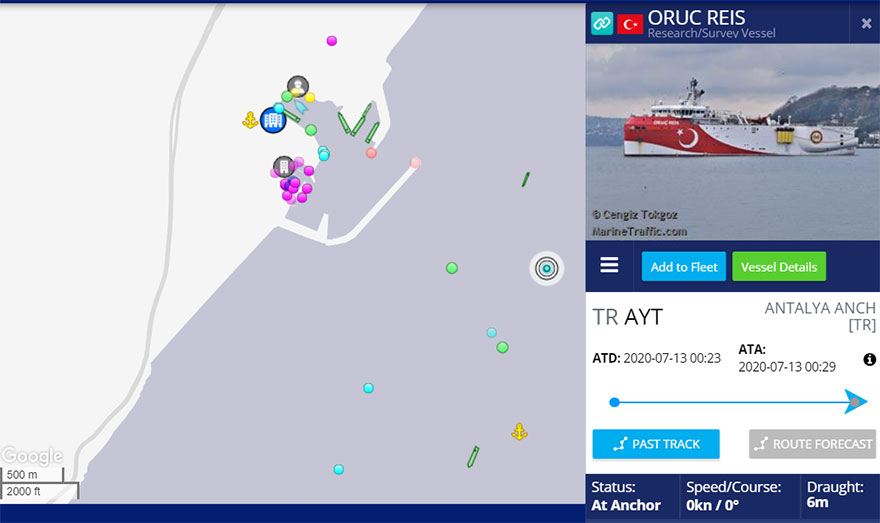Click the ROUTE FORECAST button
Viewport: 880px width, 523px height.
[x=812, y=444]
